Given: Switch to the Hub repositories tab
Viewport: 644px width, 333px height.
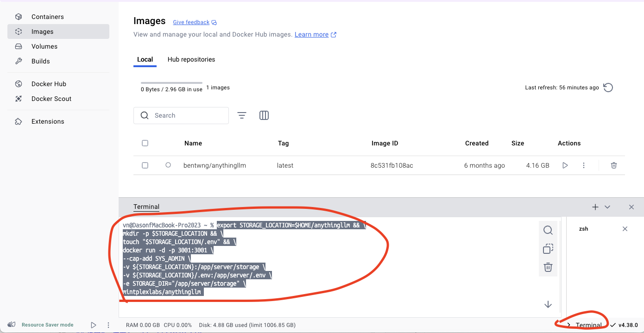Looking at the screenshot, I should coord(191,59).
